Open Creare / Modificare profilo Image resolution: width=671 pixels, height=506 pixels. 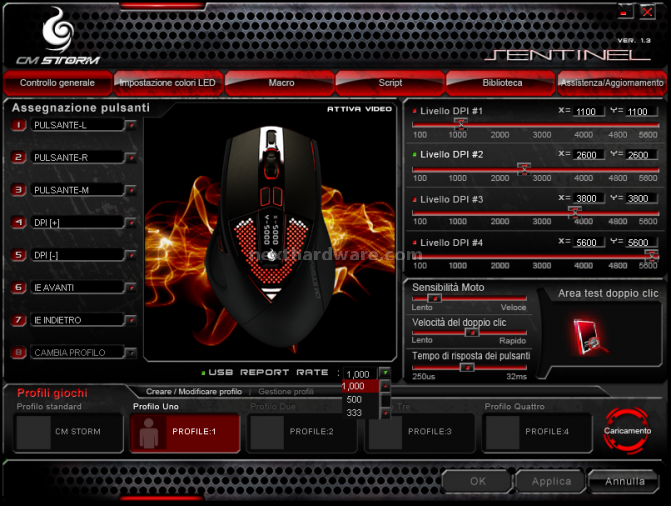pos(194,392)
